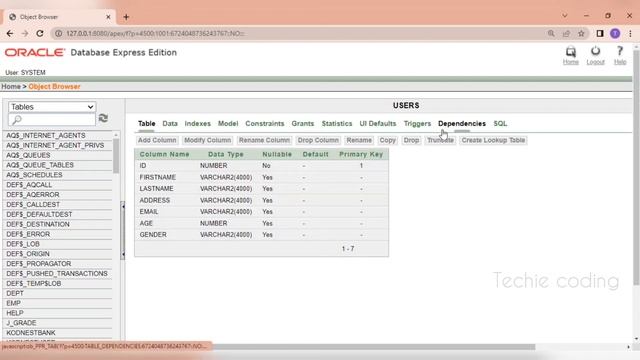This screenshot has height=360, width=640.
Task: Refresh the object list icon
Action: click(x=103, y=118)
